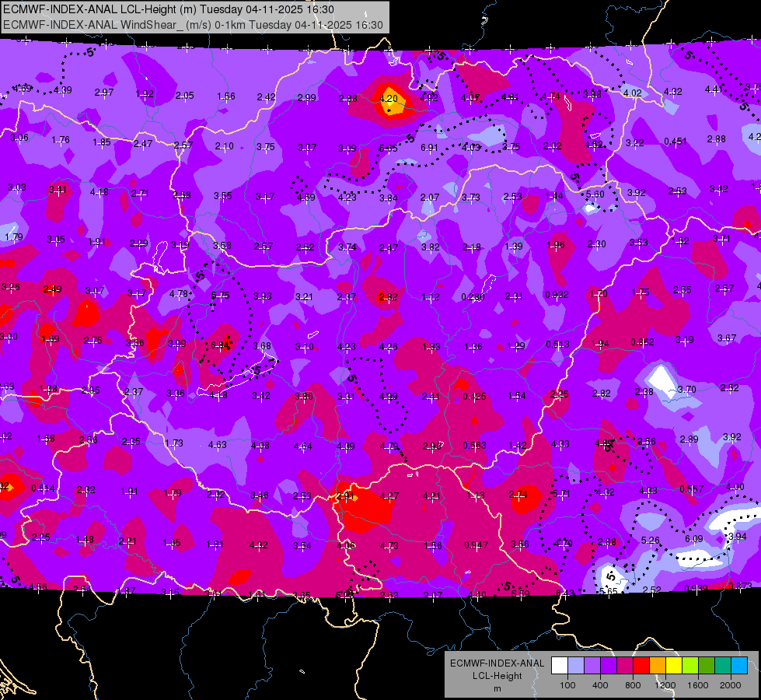The image size is (761, 700).
Task: Click the wind shear value 5.26
Action: (x=651, y=541)
